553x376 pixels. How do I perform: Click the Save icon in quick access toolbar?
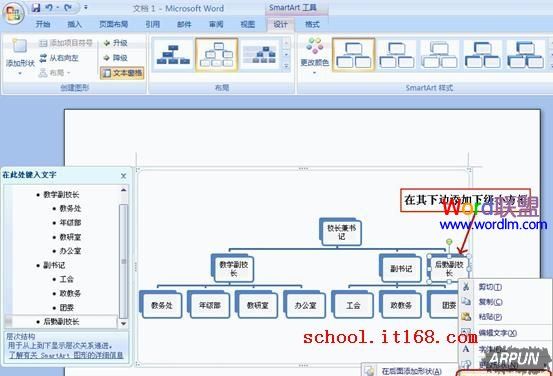tap(36, 8)
